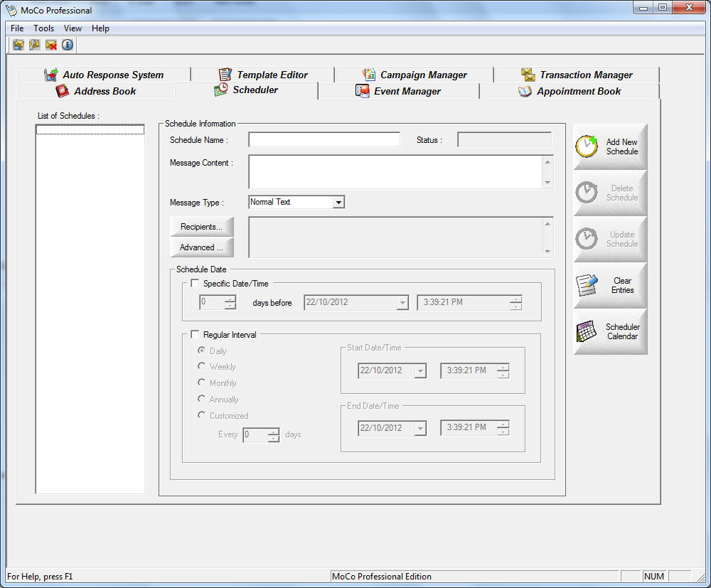Open the Message Type dropdown
The image size is (711, 588).
pyautogui.click(x=338, y=202)
